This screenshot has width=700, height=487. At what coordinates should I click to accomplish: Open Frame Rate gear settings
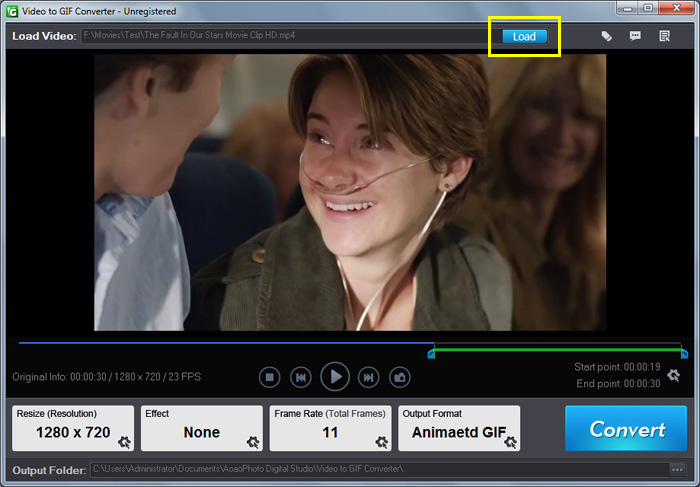tap(381, 442)
